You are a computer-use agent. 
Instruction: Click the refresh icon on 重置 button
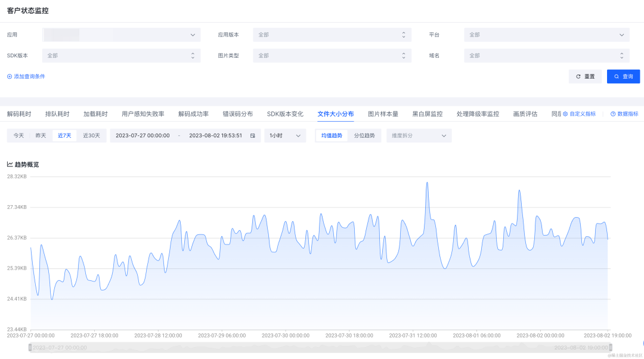[x=578, y=76]
